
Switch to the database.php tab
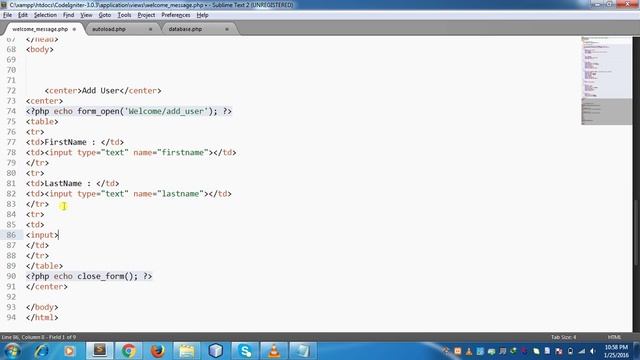pos(185,29)
